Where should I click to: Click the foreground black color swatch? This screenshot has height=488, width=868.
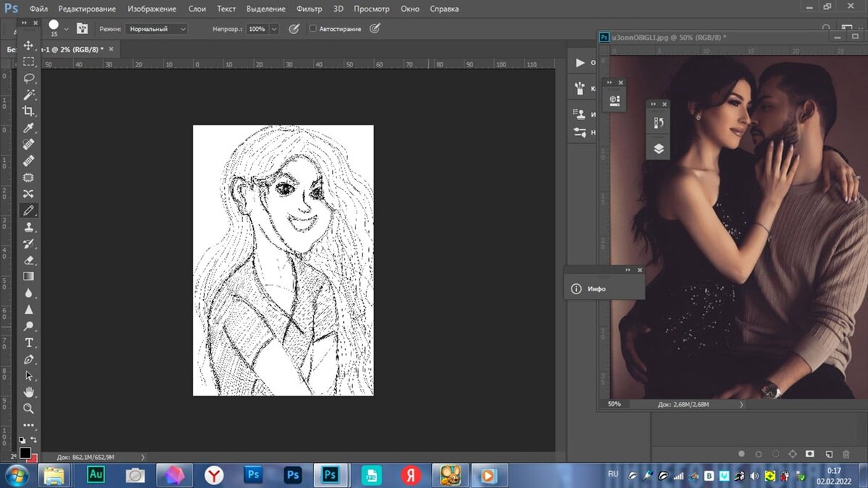pos(25,453)
